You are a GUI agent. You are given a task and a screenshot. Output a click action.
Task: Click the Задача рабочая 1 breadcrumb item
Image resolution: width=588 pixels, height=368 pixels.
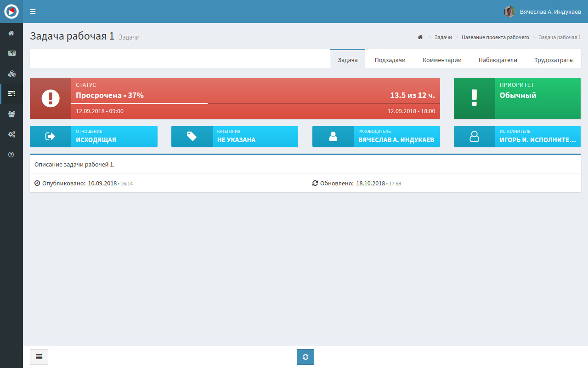click(x=560, y=37)
